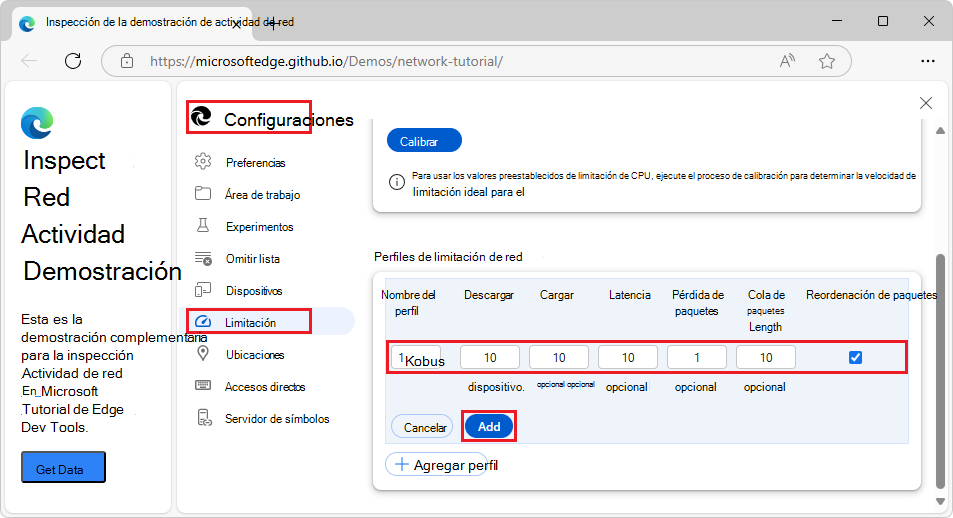Click the Perfiles de limitación de red heading
The height and width of the screenshot is (518, 953).
click(448, 257)
